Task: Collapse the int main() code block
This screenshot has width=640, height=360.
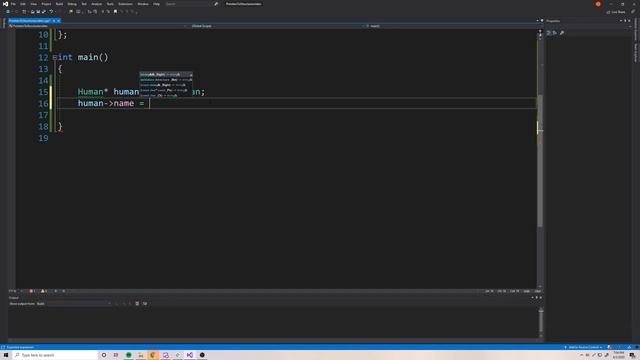Action: click(x=55, y=58)
